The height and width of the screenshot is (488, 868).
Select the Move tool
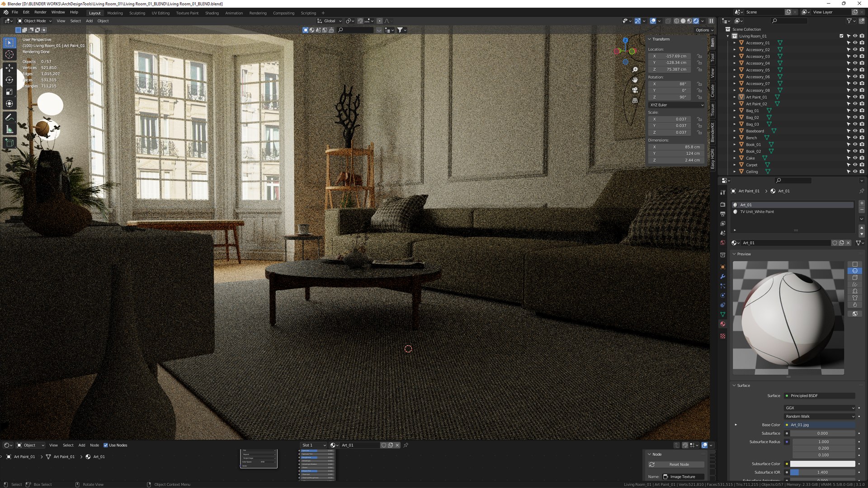point(9,68)
